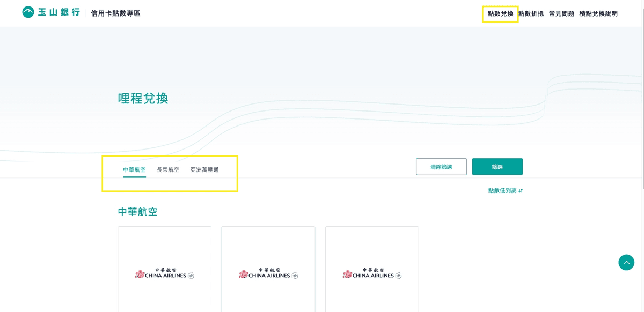Go to 常見問題 page
644x312 pixels.
561,13
